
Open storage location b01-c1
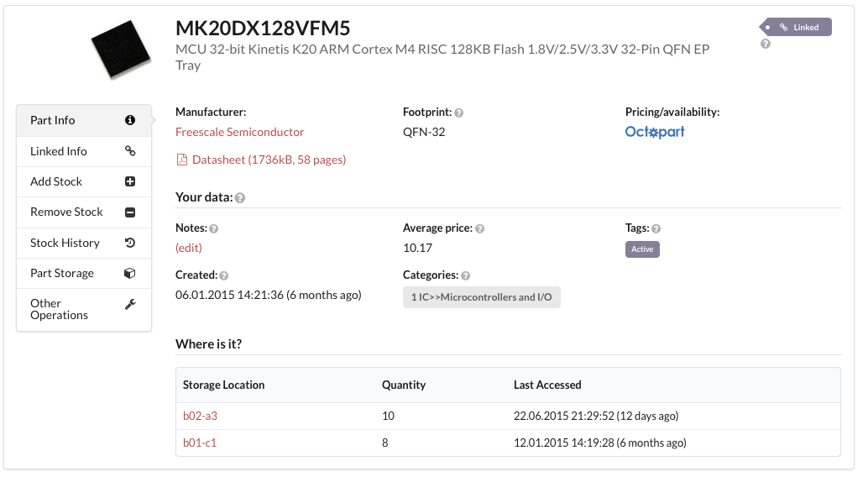[200, 443]
